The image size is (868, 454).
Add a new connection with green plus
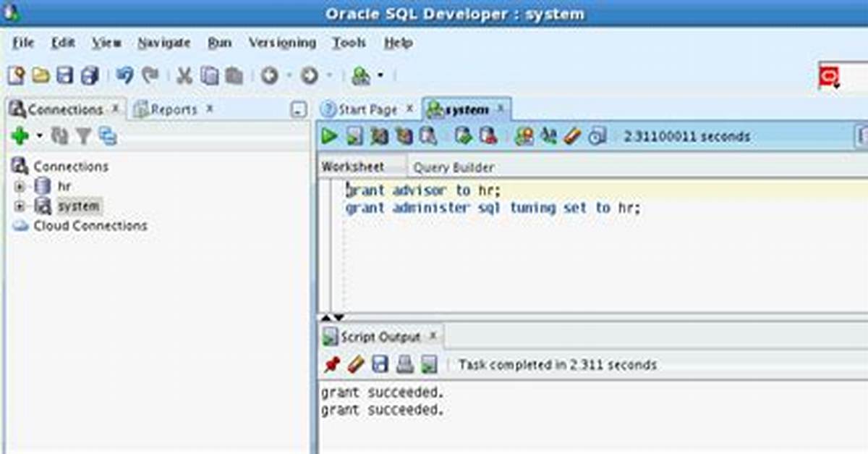(x=20, y=135)
